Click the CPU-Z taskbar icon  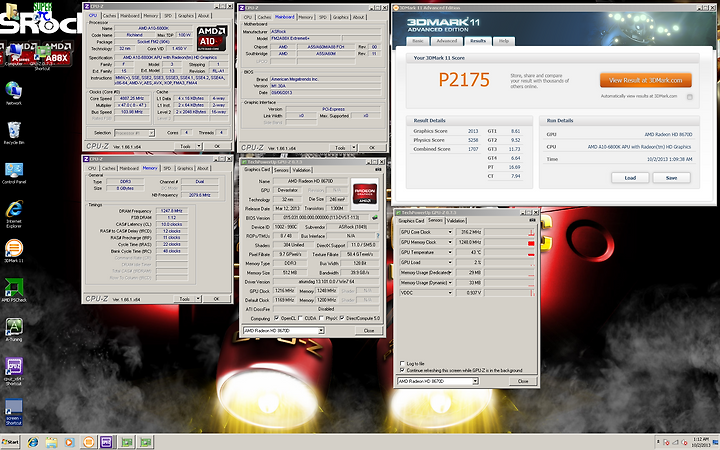click(x=107, y=442)
